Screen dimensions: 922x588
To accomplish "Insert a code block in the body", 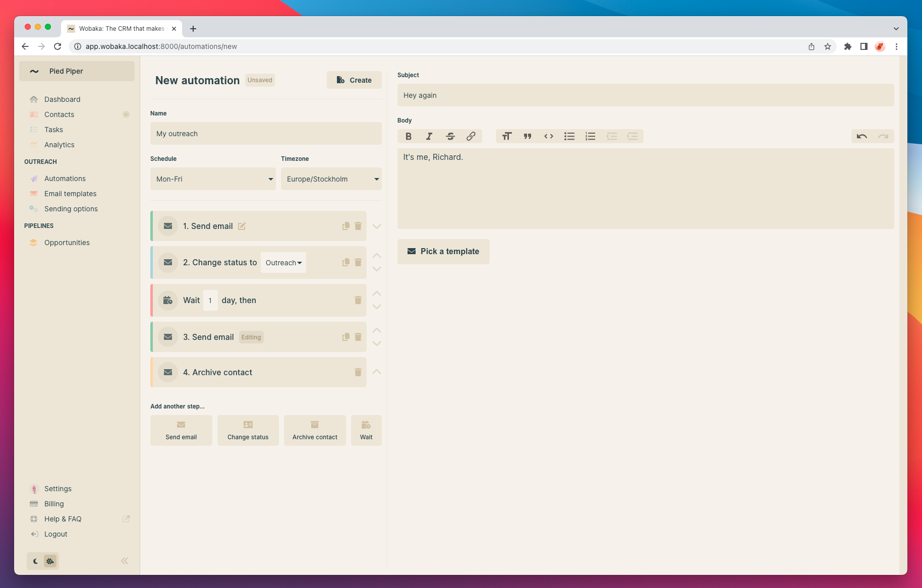I will coord(548,136).
